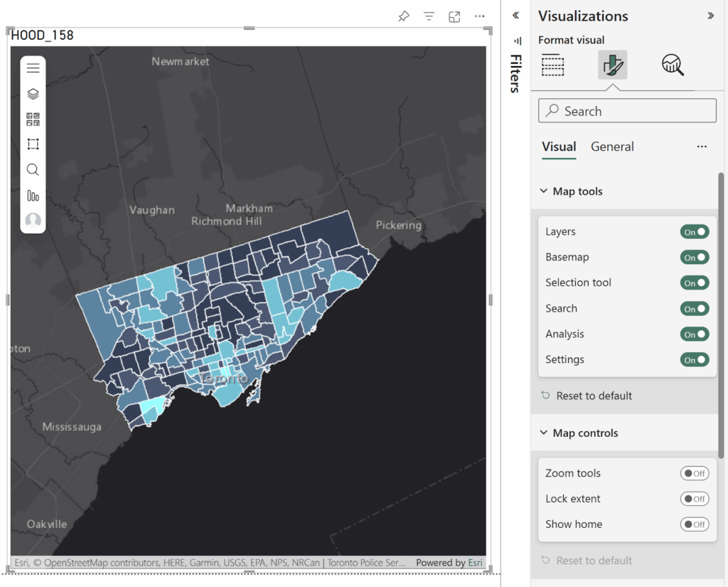
Task: Open the map Layers tool
Action: click(33, 94)
